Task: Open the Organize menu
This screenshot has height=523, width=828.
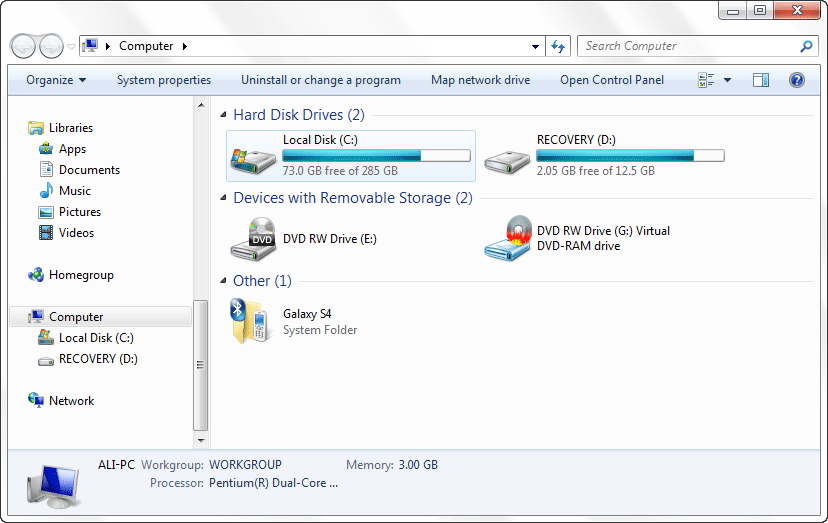Action: [56, 80]
